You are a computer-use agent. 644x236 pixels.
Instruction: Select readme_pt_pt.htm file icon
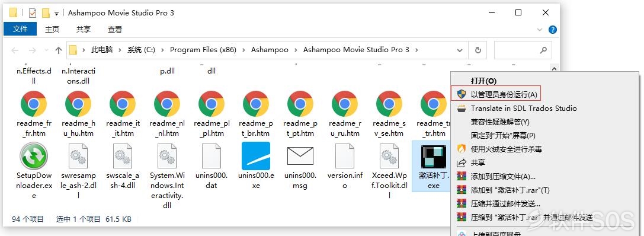[x=300, y=104]
